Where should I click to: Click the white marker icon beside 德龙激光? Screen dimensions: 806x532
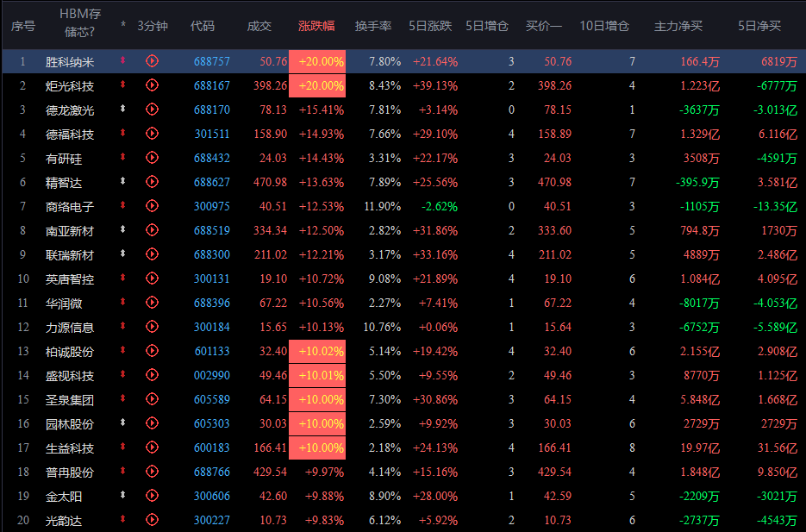point(123,109)
